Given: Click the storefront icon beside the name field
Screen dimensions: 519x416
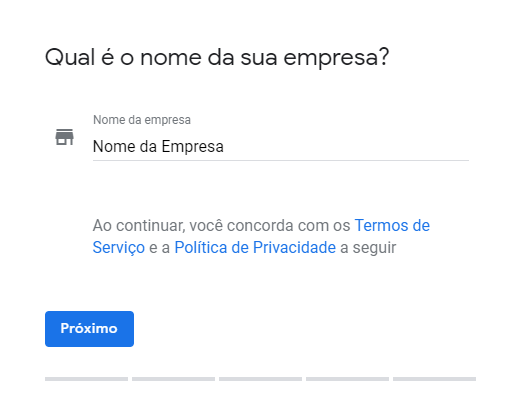Looking at the screenshot, I should point(64,137).
